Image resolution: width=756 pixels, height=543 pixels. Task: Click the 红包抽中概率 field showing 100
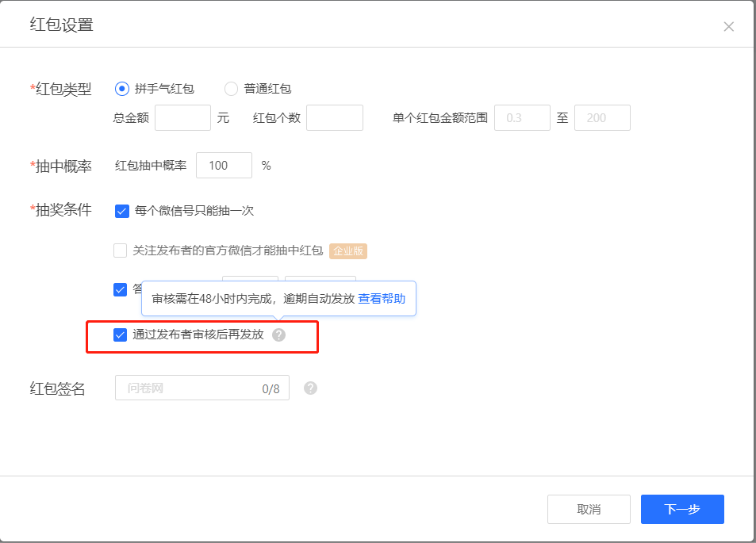pos(224,165)
